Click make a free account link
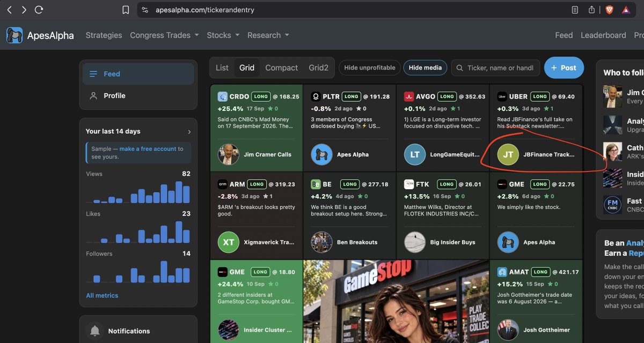This screenshot has height=343, width=644. pos(148,149)
